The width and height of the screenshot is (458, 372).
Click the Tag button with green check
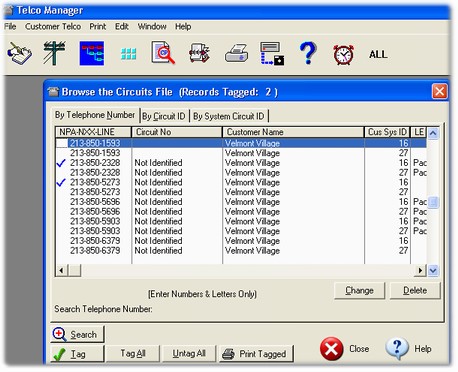click(x=77, y=354)
